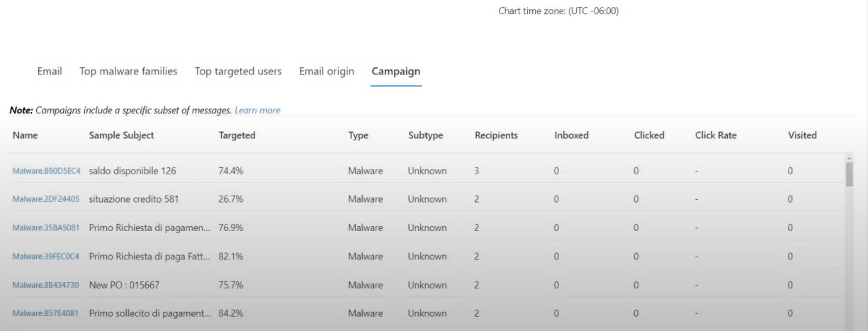Select the Campaign tab

pos(396,72)
